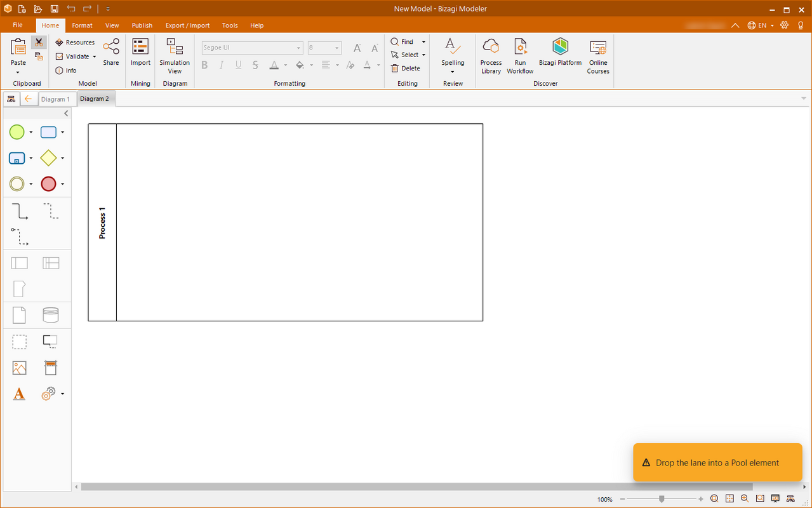The image size is (812, 508).
Task: Toggle Bold formatting
Action: tap(204, 65)
